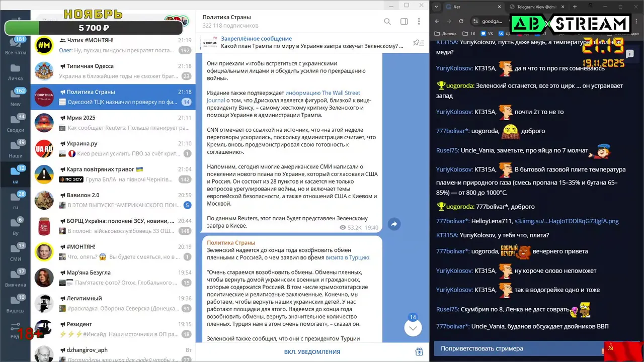Open the Видосы folder
The height and width of the screenshot is (362, 644).
pos(16,304)
